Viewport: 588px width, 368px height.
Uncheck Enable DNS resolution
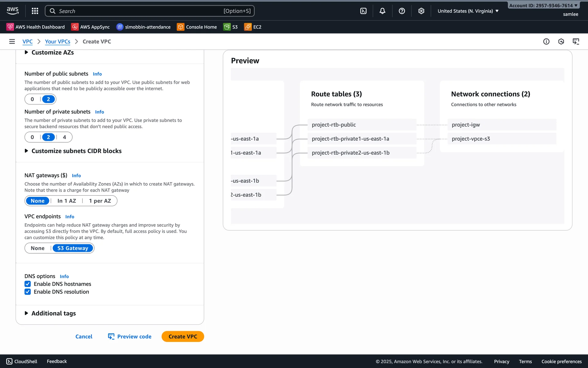point(28,292)
